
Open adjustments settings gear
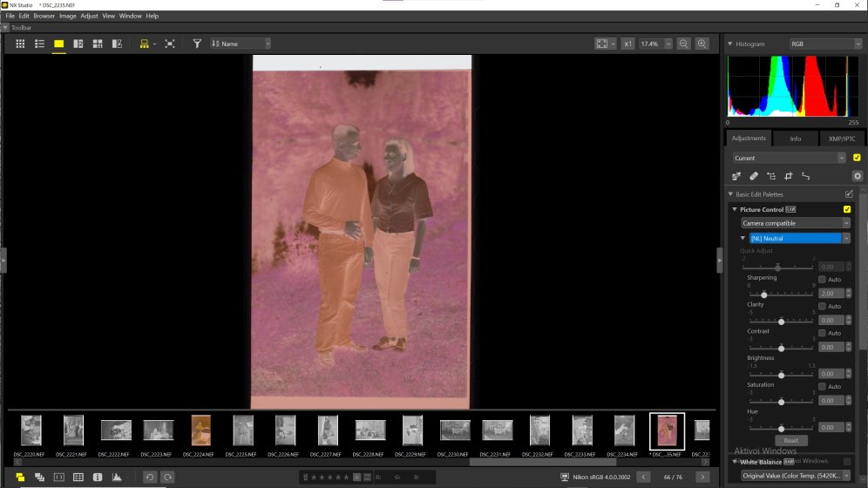click(x=857, y=176)
